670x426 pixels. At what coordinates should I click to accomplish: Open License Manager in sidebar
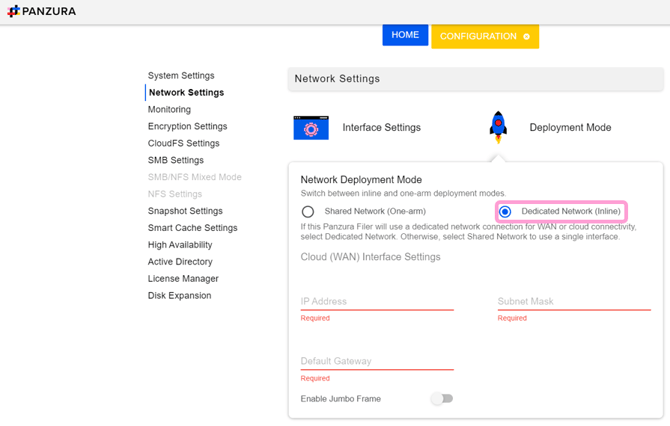click(183, 279)
